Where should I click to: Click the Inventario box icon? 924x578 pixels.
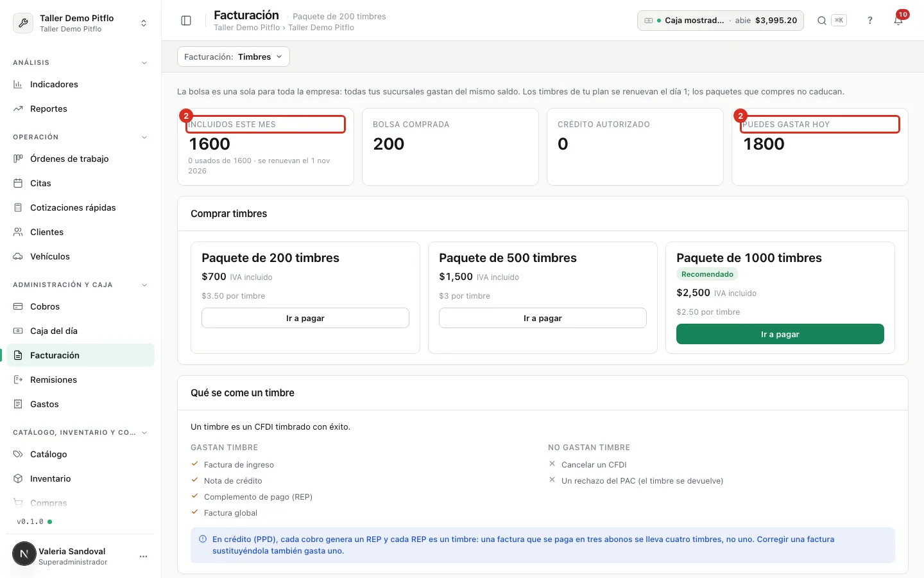pyautogui.click(x=18, y=478)
